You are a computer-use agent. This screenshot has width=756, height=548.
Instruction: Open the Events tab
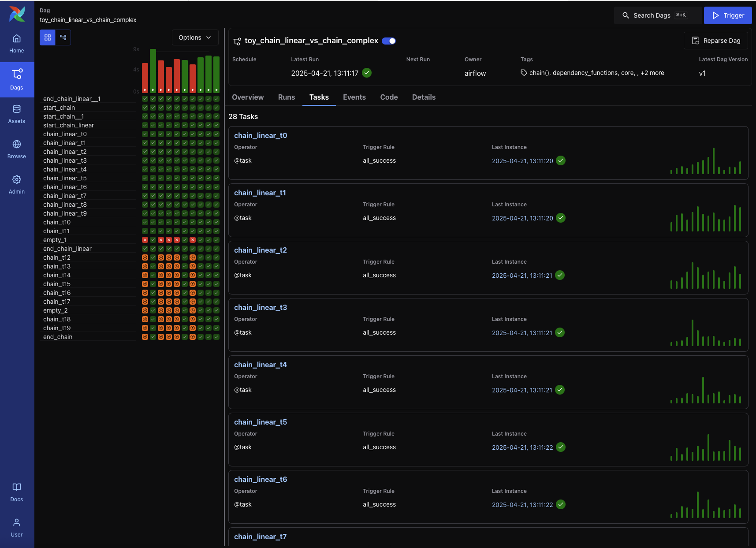pyautogui.click(x=354, y=97)
